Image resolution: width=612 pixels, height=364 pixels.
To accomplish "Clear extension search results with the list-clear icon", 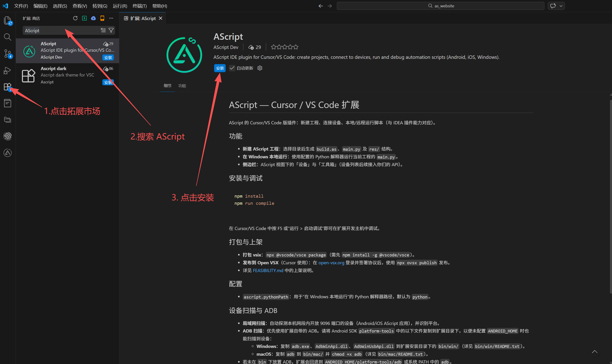I will (103, 30).
